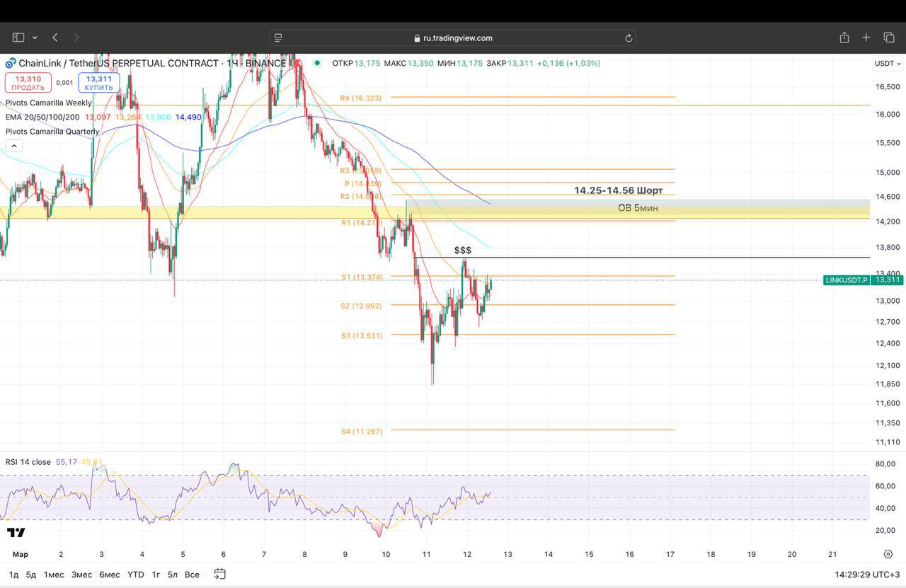Select the RSI 14 close legend

pos(28,462)
